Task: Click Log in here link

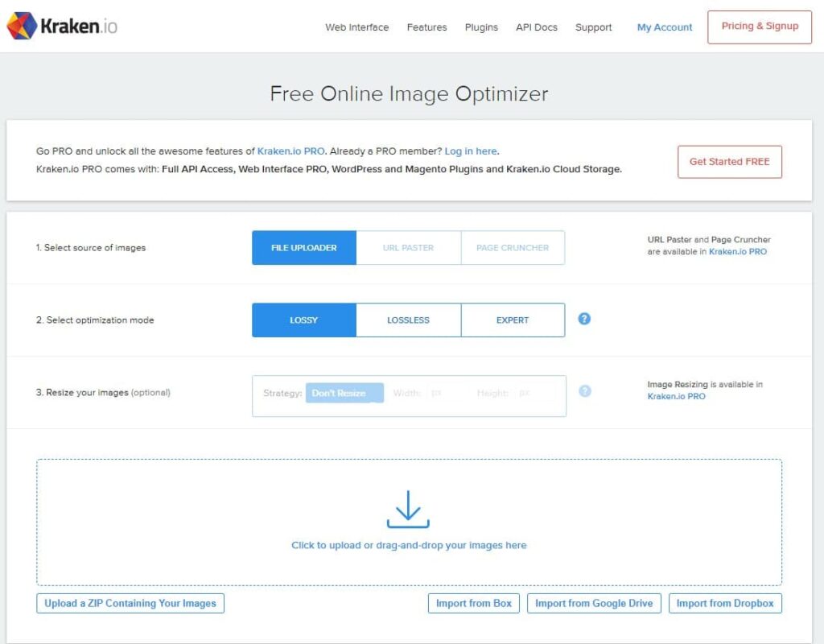Action: [471, 151]
